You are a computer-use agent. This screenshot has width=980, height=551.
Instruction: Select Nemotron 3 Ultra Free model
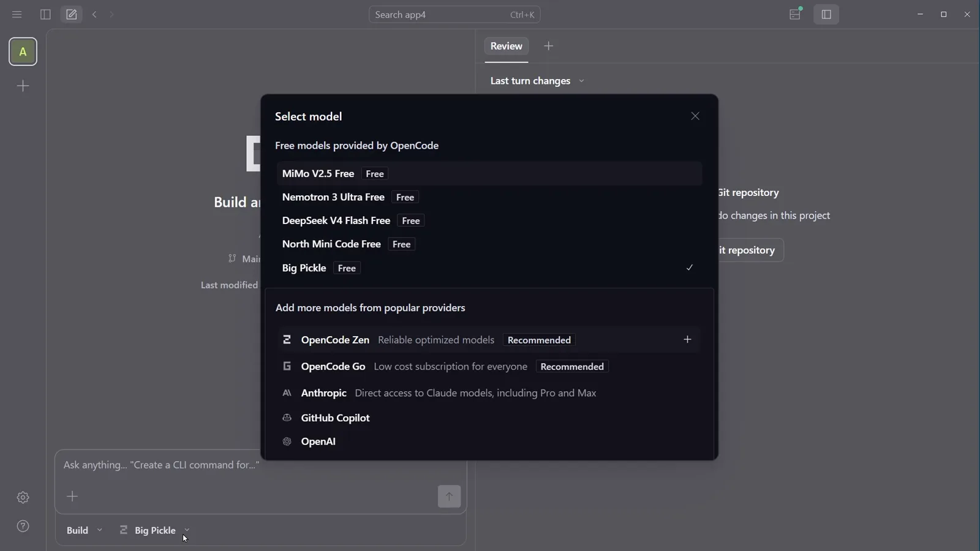click(x=489, y=197)
